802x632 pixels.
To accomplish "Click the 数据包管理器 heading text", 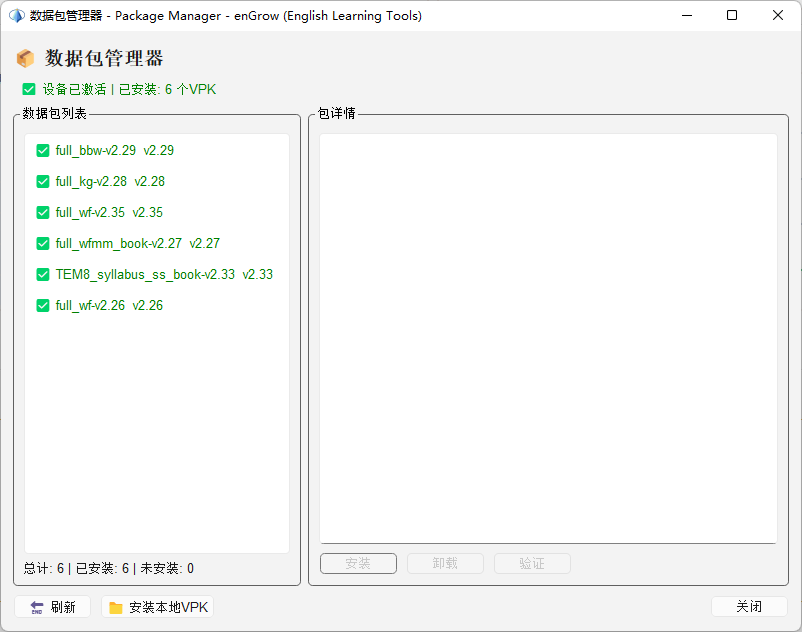I will [x=104, y=58].
